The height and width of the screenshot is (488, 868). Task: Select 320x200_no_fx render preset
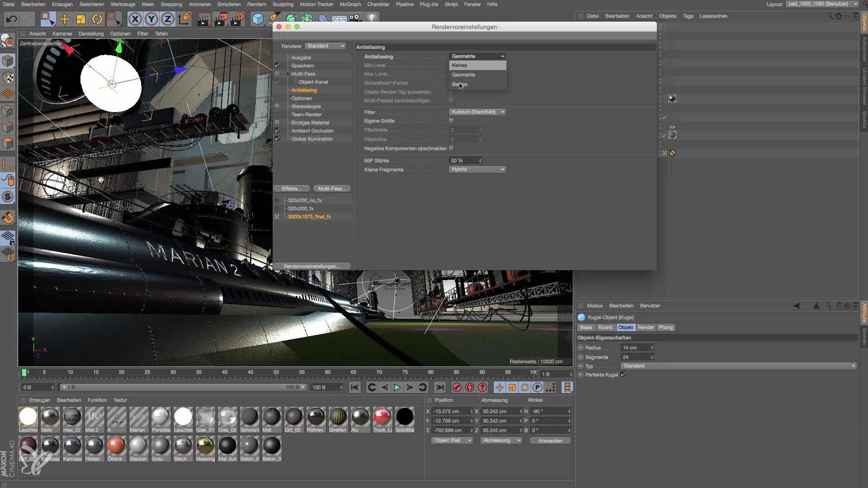coord(305,200)
